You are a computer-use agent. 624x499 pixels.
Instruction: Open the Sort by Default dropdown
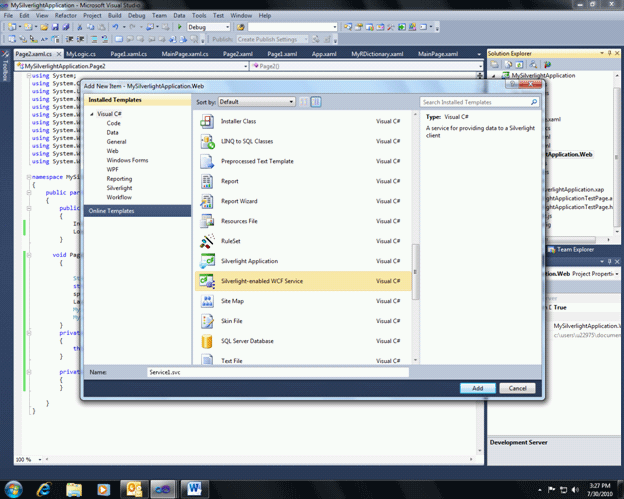tap(257, 102)
